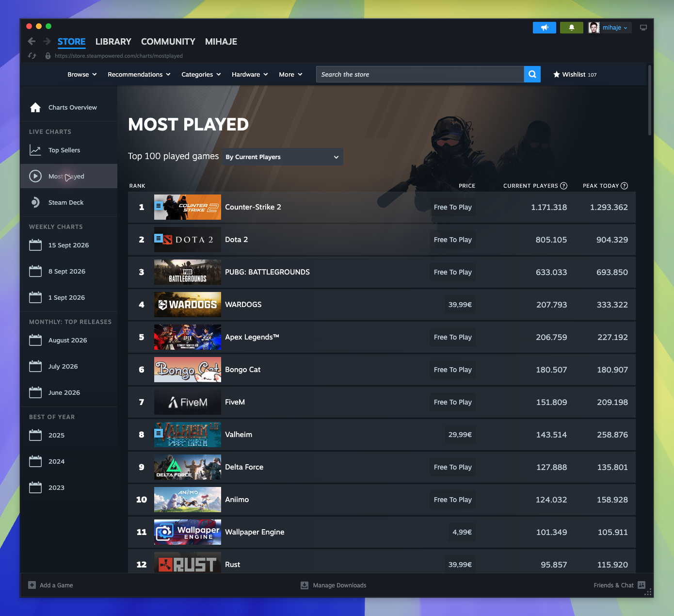Click the Aniimo title text
This screenshot has height=616, width=674.
click(x=237, y=500)
